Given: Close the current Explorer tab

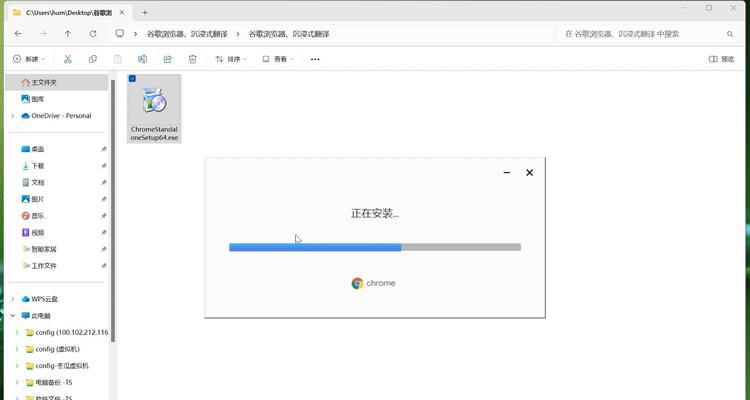Looking at the screenshot, I should [x=121, y=13].
